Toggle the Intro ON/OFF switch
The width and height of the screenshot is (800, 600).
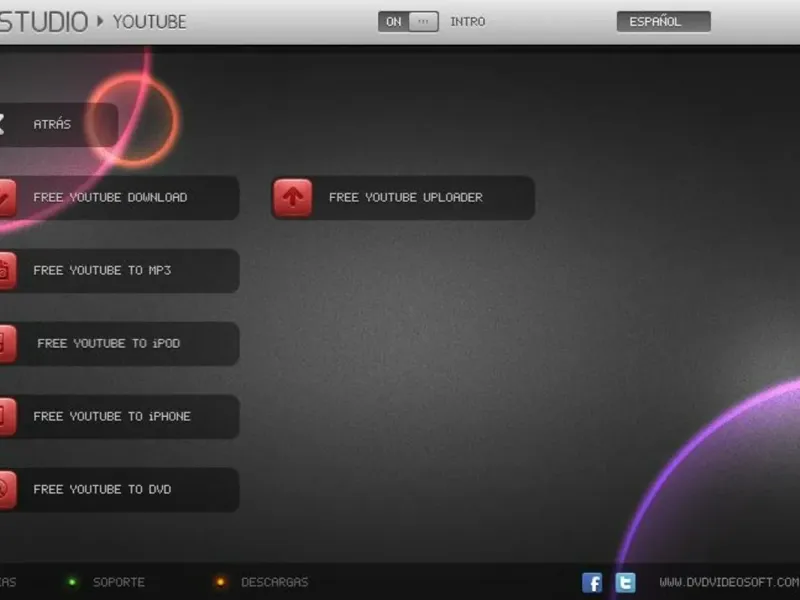tap(408, 21)
